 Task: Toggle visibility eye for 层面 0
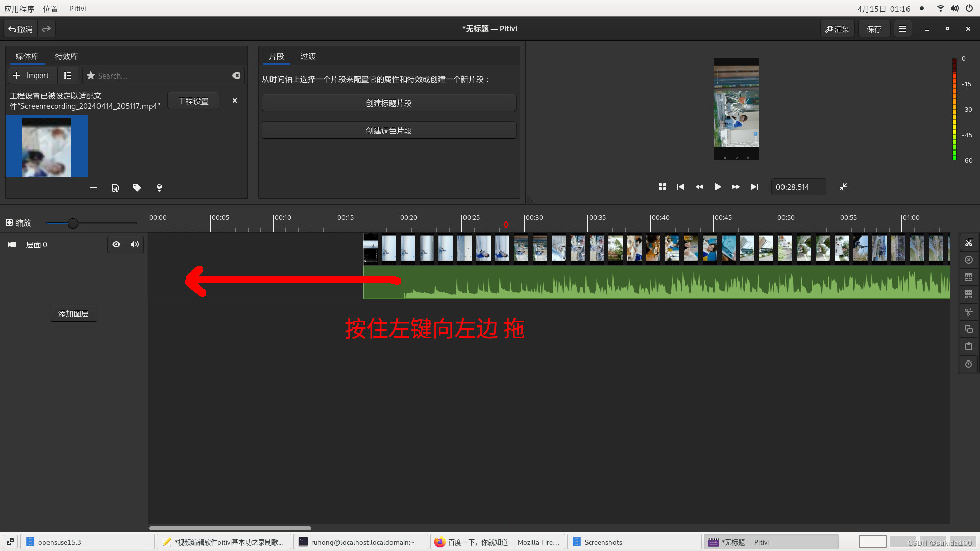pos(116,245)
